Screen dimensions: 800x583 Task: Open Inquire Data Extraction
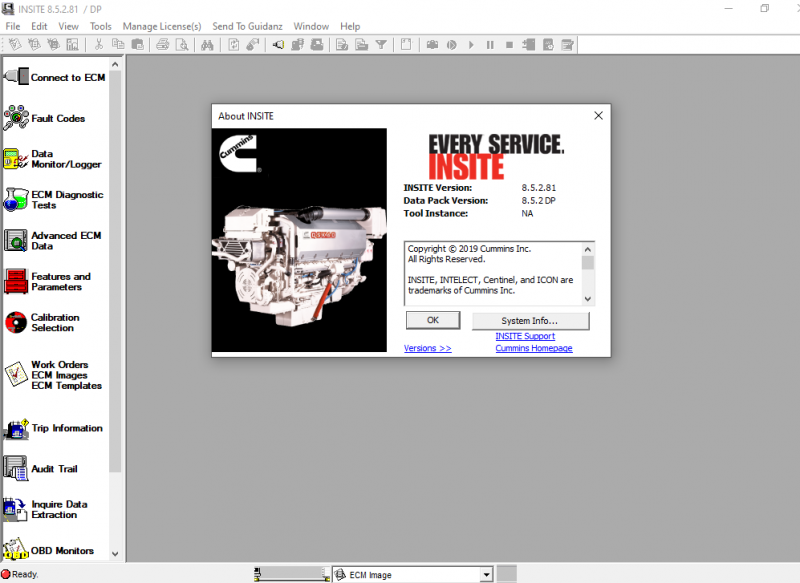(x=45, y=509)
